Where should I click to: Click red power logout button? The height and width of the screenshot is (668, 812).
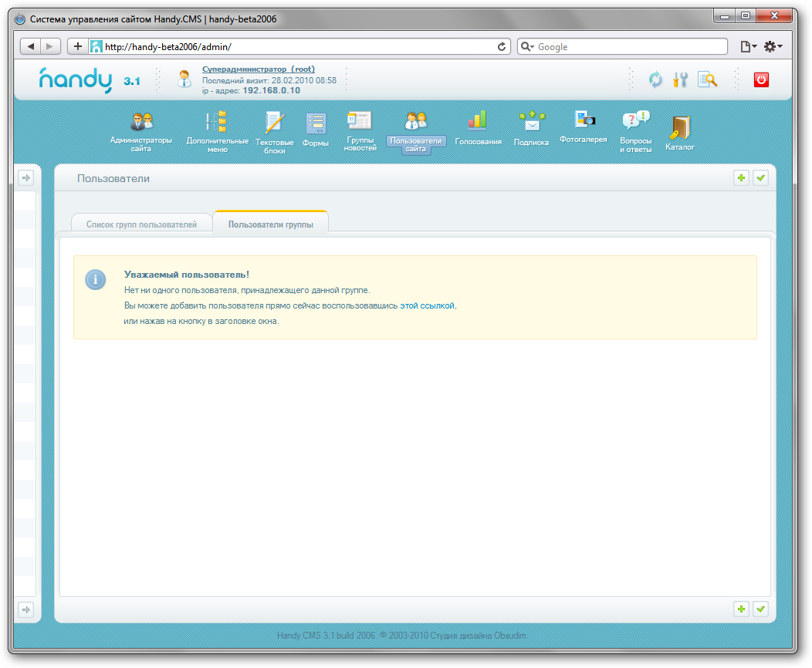(761, 79)
